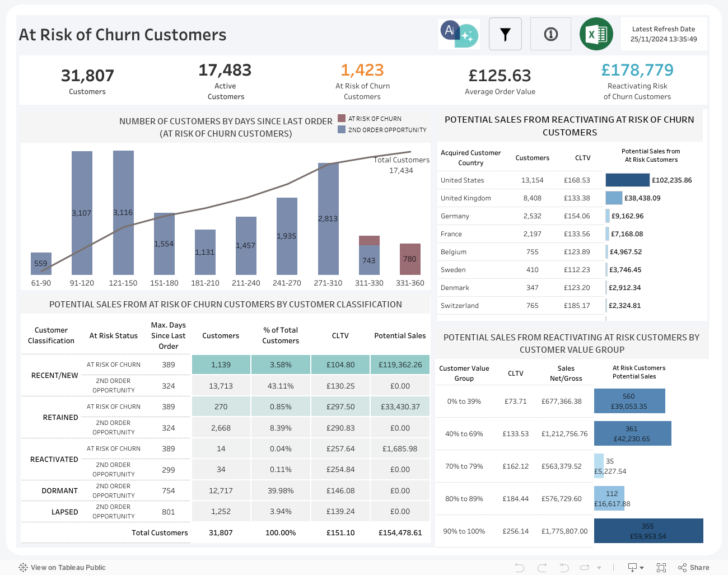Select the 91-120 bar labeled 3,107
Screen dimensions: 728x575
click(x=82, y=213)
